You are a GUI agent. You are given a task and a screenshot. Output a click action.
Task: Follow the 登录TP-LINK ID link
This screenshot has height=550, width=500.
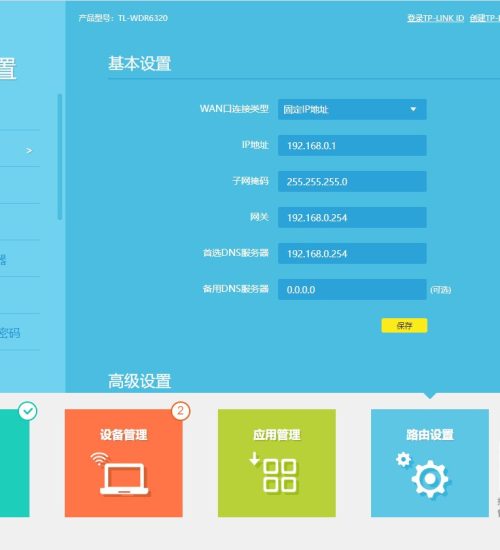coord(435,18)
